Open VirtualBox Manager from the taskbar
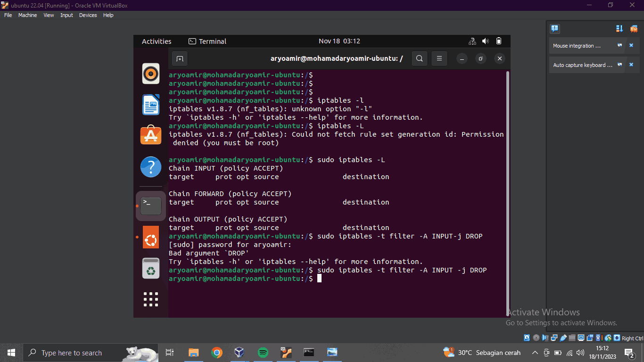644x362 pixels. point(239,353)
